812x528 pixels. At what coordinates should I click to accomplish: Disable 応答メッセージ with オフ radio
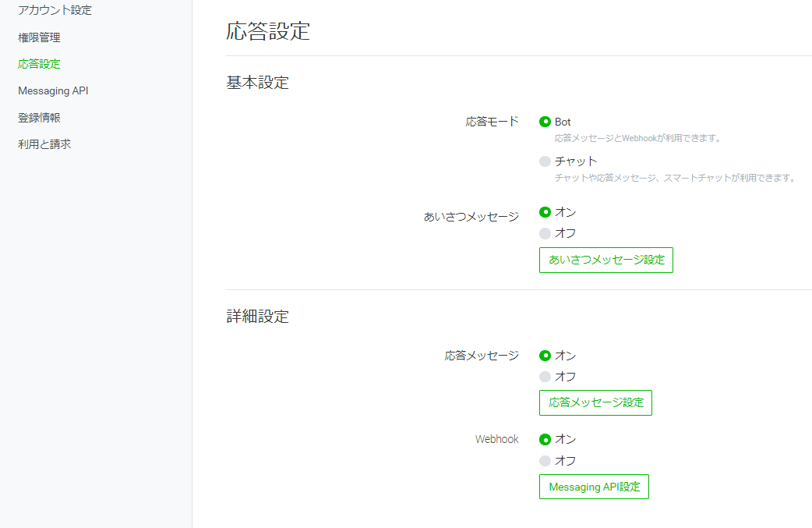(x=545, y=377)
